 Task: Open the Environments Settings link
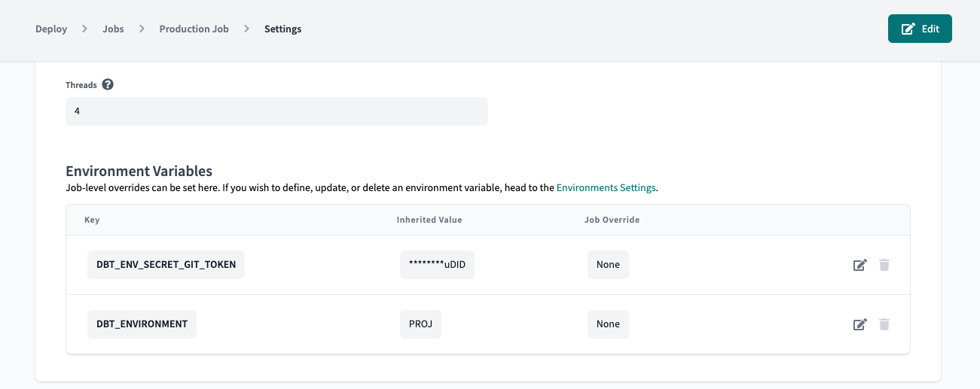coord(606,188)
